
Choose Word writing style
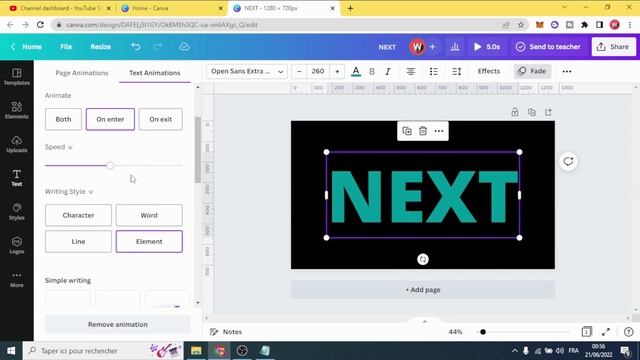[x=149, y=215]
